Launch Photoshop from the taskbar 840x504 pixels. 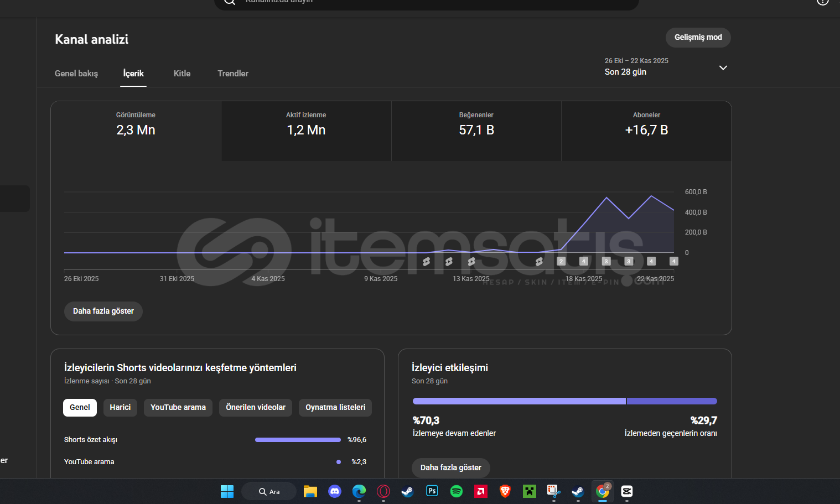pos(432,491)
